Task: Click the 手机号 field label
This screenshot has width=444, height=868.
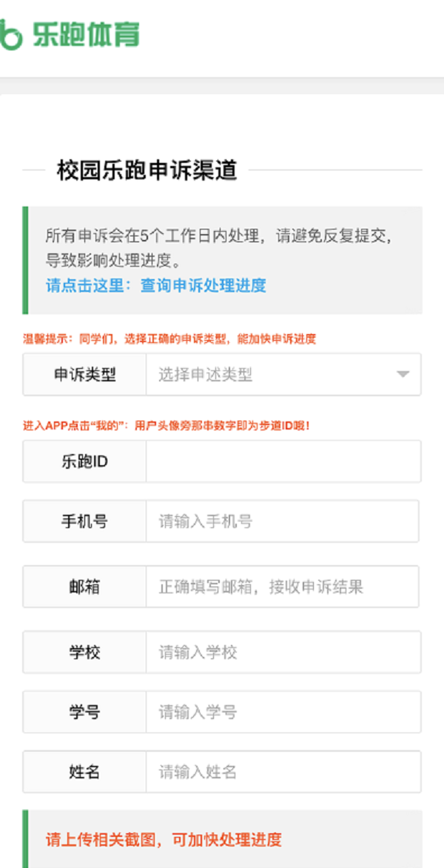Action: coord(84,521)
